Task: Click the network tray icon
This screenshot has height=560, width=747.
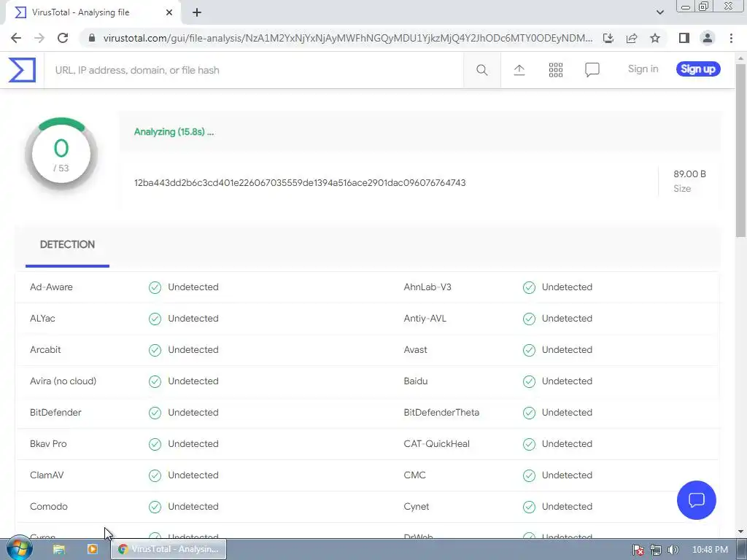Action: coord(656,550)
